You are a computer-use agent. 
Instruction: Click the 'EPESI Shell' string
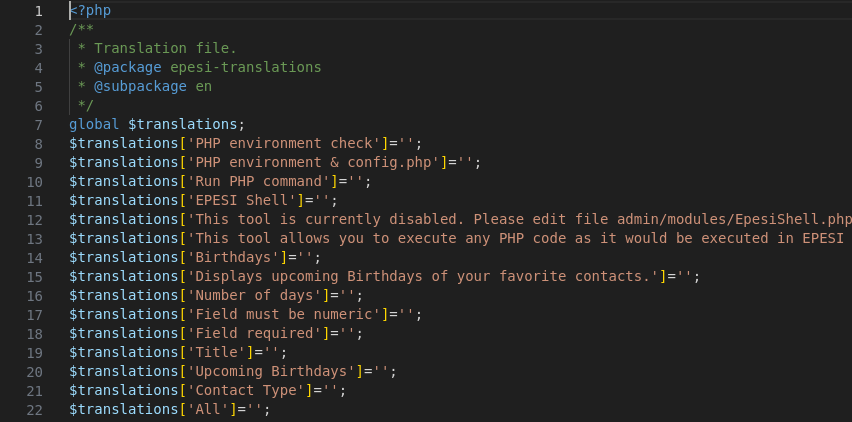242,201
